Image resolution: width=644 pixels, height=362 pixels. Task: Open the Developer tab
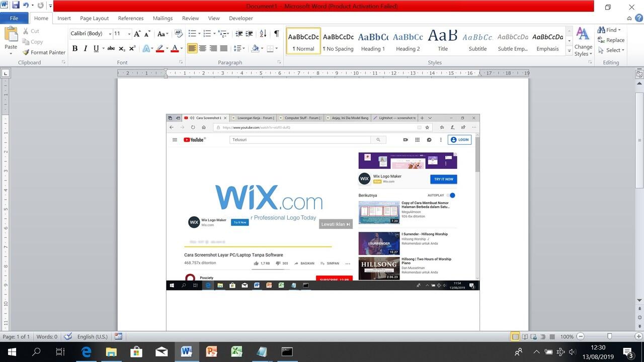(x=241, y=18)
